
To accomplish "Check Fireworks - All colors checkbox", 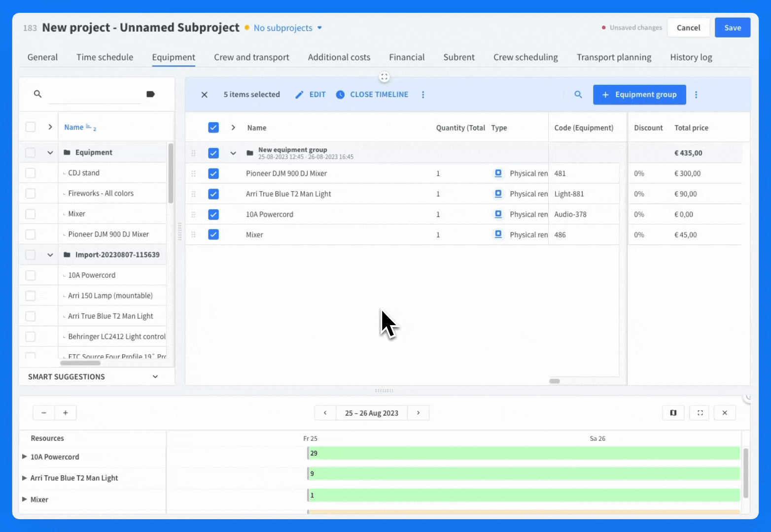I will 31,194.
